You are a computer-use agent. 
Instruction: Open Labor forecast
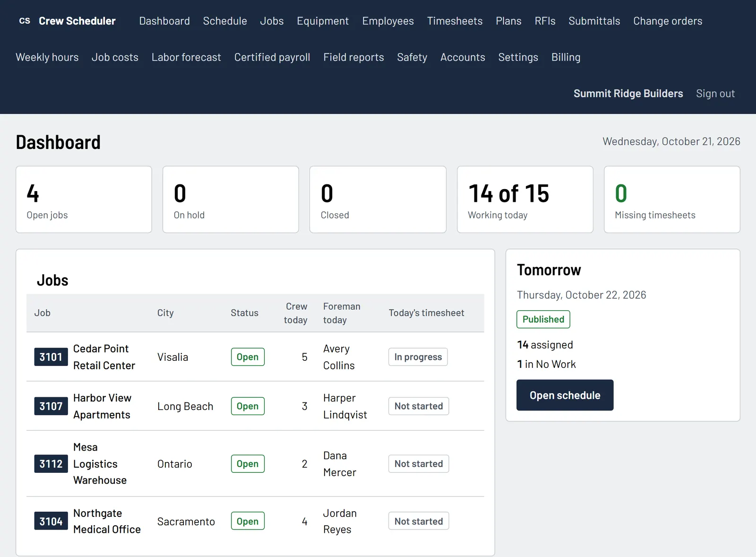[x=186, y=57]
